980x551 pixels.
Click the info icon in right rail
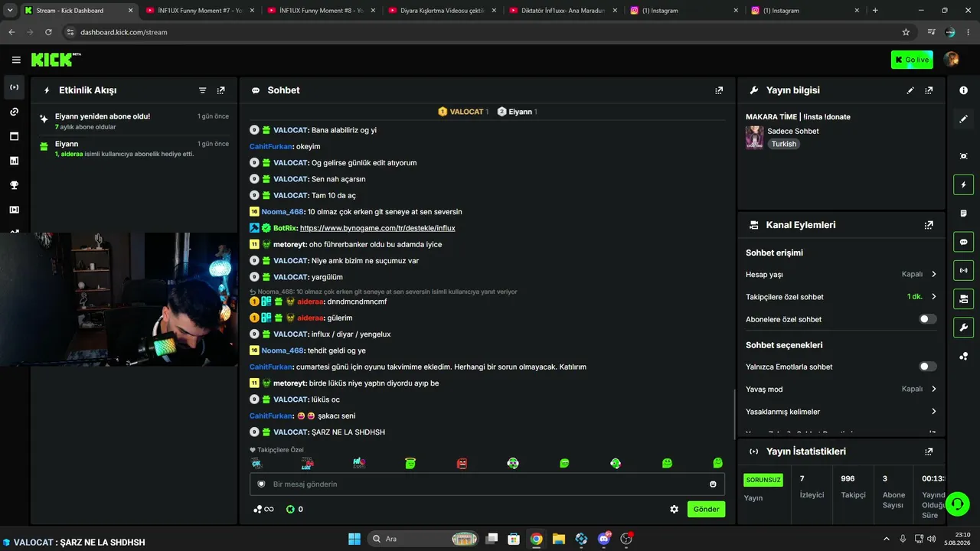tap(963, 90)
